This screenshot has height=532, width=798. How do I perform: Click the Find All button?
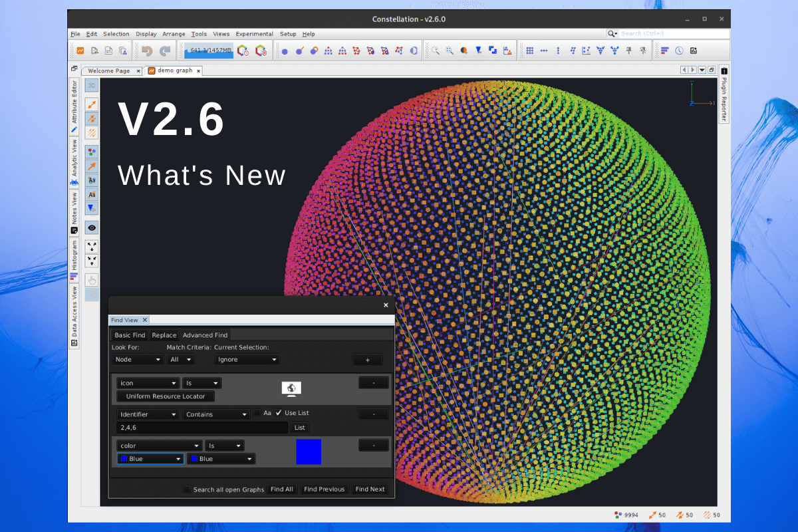coord(282,489)
